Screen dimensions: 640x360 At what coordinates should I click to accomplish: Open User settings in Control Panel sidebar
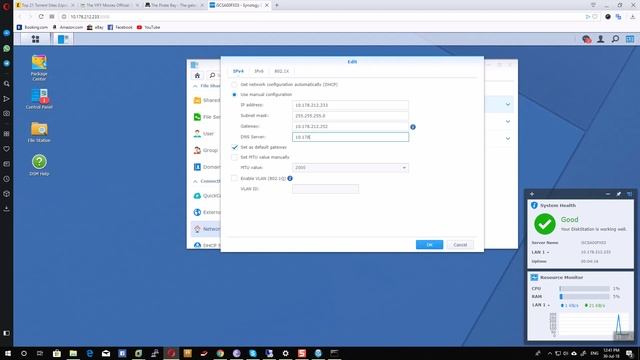point(204,133)
